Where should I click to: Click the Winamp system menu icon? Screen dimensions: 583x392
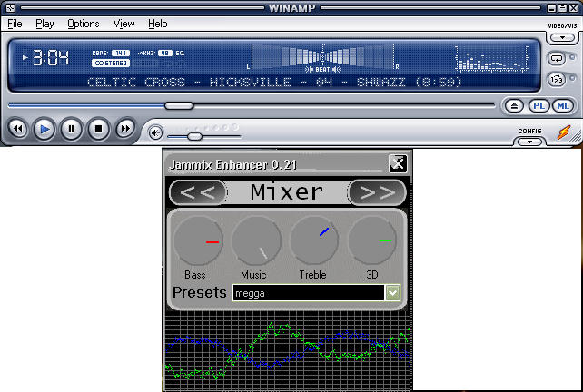click(10, 8)
